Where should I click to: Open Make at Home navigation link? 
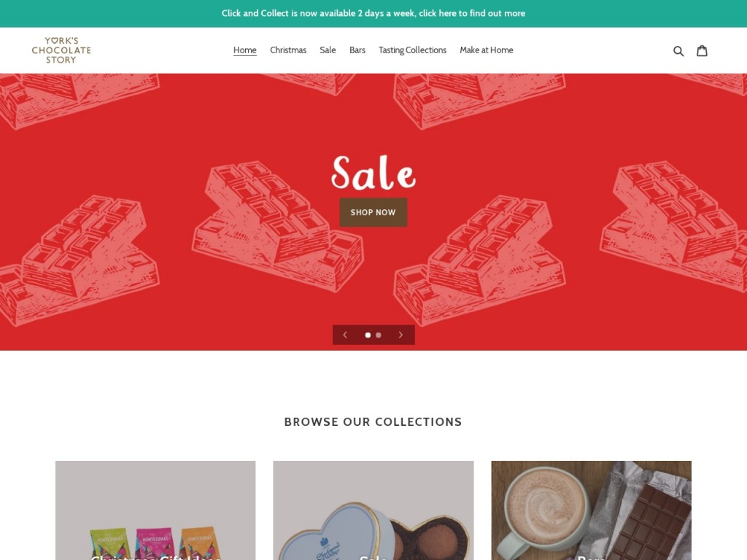[x=487, y=50]
